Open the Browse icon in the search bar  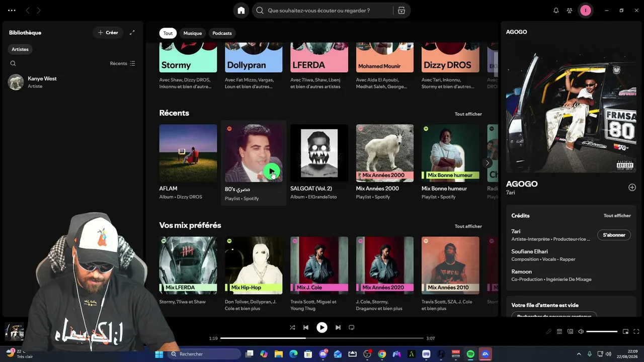pyautogui.click(x=401, y=11)
